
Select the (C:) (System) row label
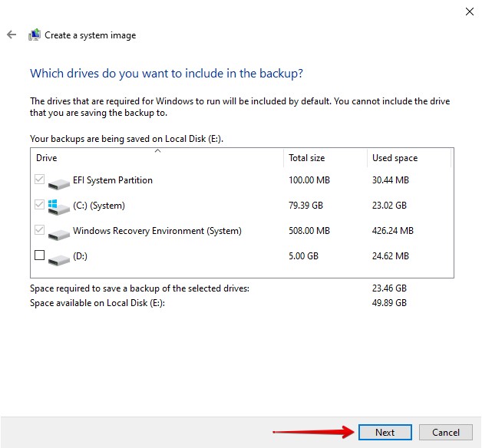tap(99, 206)
